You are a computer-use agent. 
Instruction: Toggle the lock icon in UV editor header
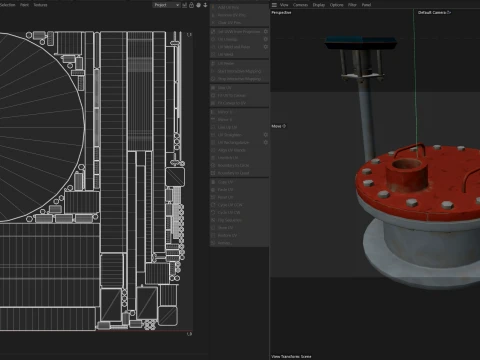tap(192, 5)
